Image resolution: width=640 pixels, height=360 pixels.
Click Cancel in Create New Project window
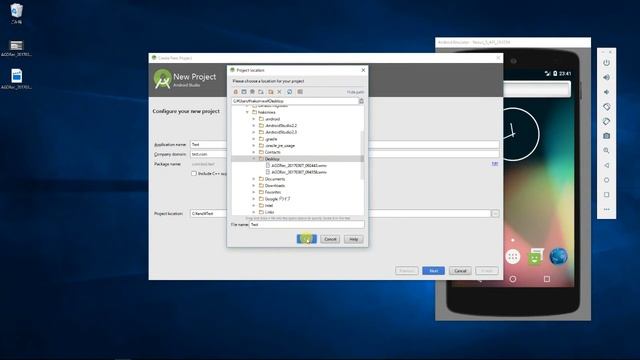(x=460, y=271)
